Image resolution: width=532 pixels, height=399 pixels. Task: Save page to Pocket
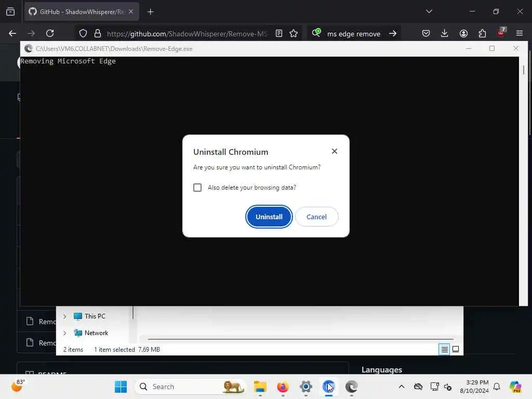point(426,33)
